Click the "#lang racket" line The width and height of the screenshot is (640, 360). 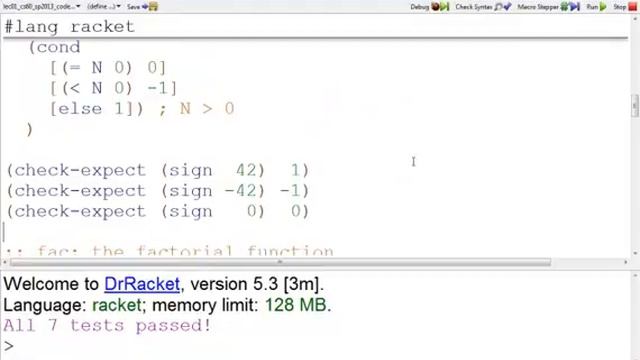coord(69,27)
